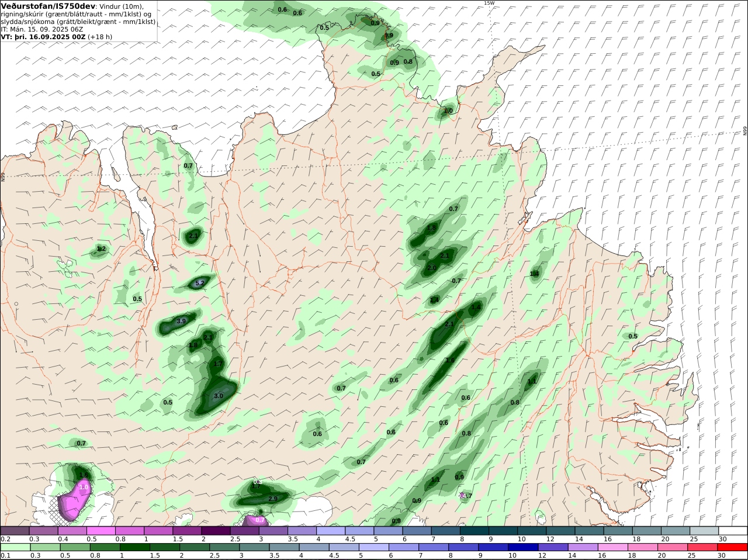Click the 0.2 label under the upper legend row
The image size is (748, 560).
5,539
